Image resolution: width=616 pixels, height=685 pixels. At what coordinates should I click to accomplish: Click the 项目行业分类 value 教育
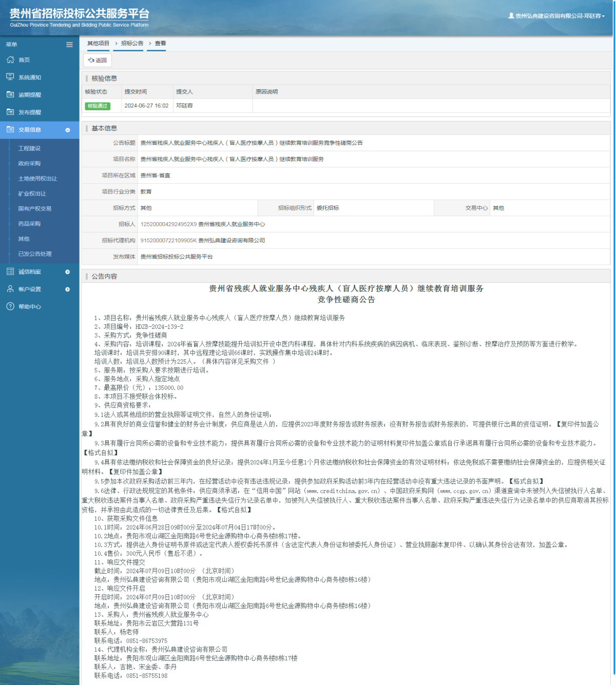(x=146, y=192)
